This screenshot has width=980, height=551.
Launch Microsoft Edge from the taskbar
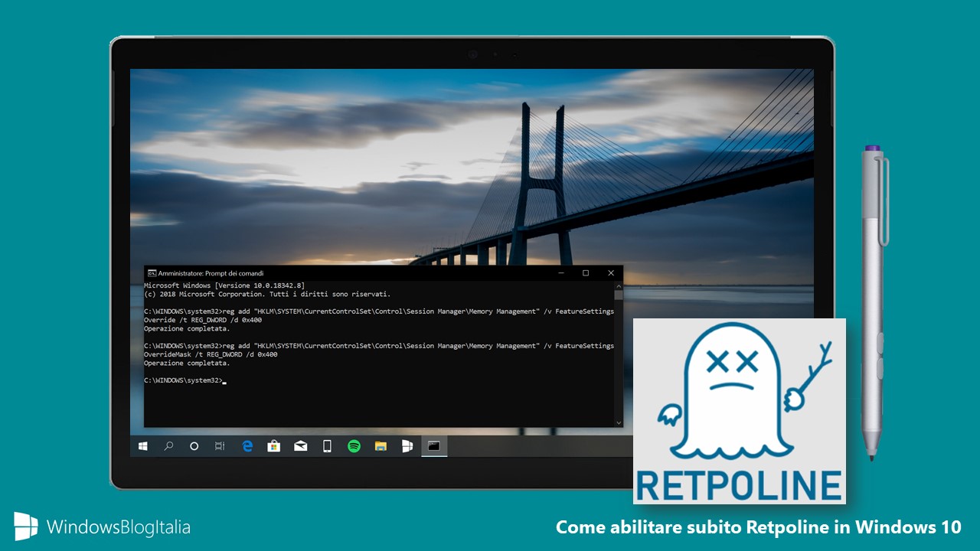click(x=247, y=446)
